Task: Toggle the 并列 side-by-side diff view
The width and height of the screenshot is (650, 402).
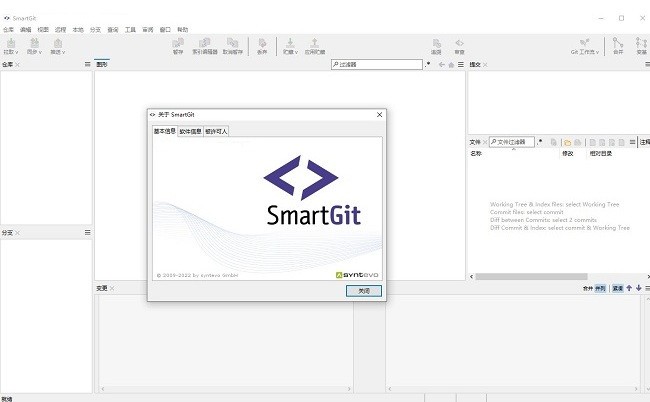Action: (x=600, y=288)
